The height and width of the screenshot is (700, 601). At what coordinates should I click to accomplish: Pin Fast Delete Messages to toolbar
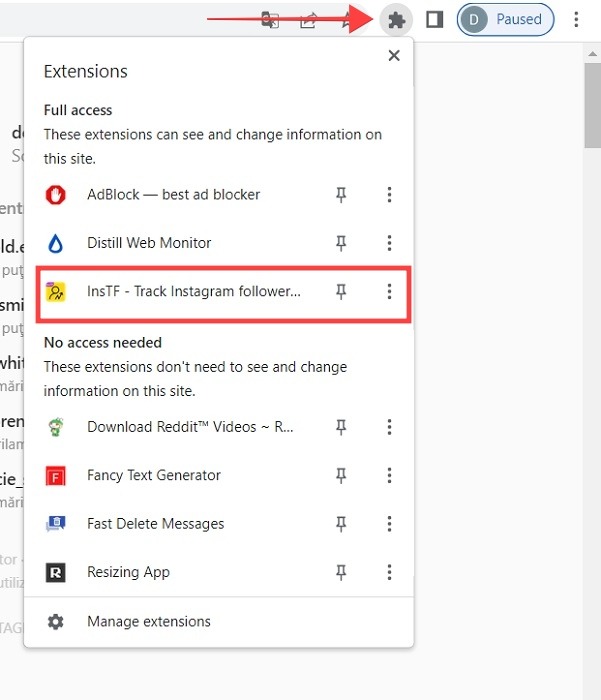click(x=341, y=524)
